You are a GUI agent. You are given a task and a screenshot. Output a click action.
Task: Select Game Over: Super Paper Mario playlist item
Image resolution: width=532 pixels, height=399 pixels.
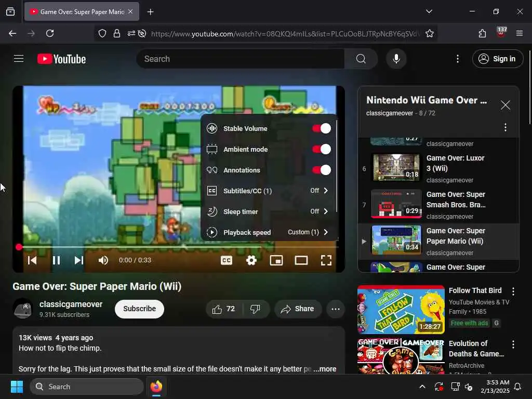click(x=438, y=241)
